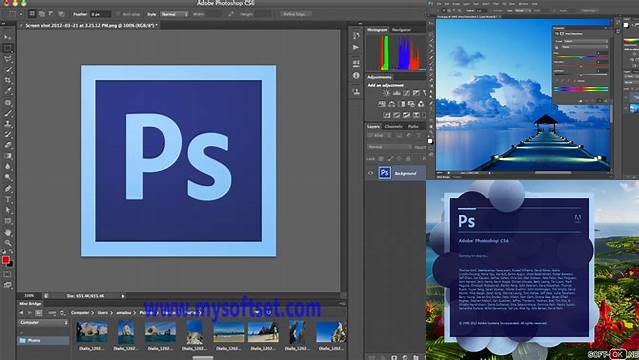Viewport: 639px width, 360px height.
Task: Select the Eyedropper tool
Action: (x=7, y=91)
